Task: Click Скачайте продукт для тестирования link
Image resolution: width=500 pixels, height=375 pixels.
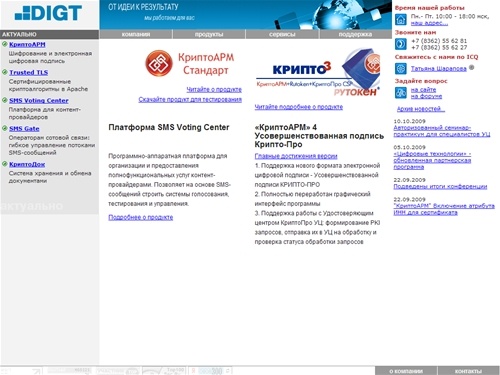Action: 190,99
